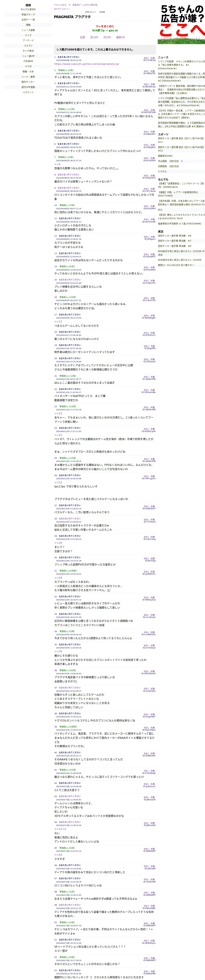The height and width of the screenshot is (980, 205).
Task: Open 関西ローカル101193 百十番ヤホー thread
Action: pyautogui.click(x=176, y=265)
